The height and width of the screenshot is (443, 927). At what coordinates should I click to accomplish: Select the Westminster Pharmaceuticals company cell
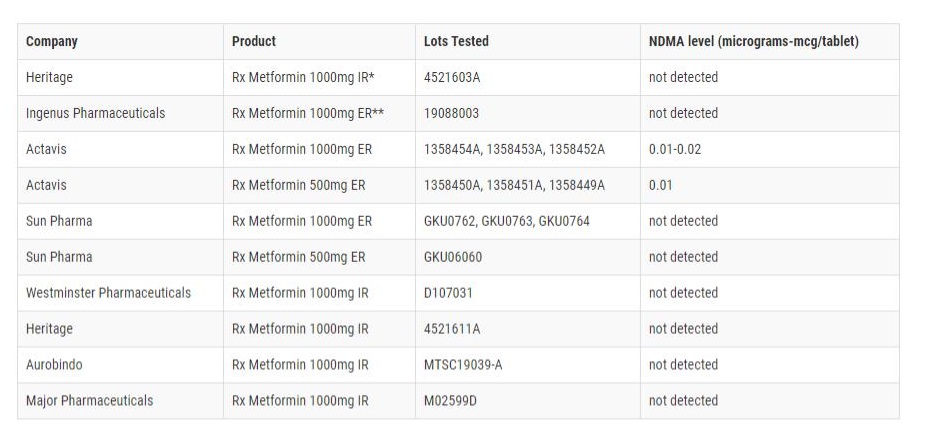tap(108, 293)
